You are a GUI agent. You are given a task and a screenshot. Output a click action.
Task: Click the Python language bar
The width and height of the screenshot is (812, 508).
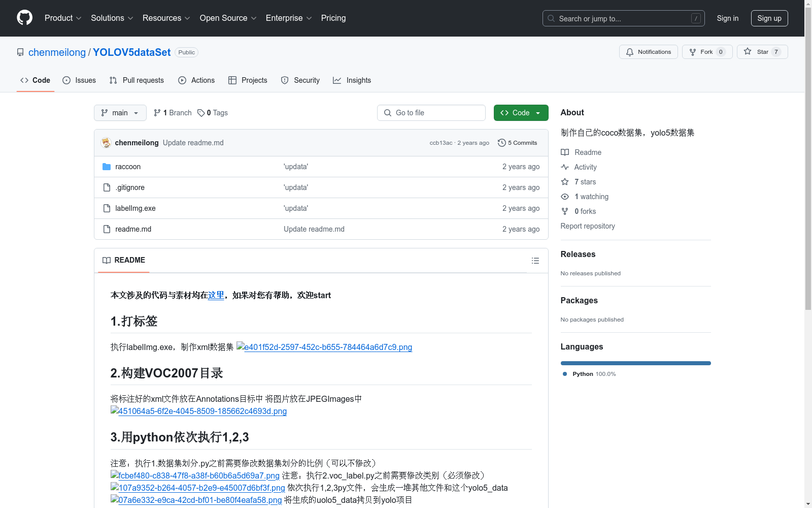pos(636,363)
